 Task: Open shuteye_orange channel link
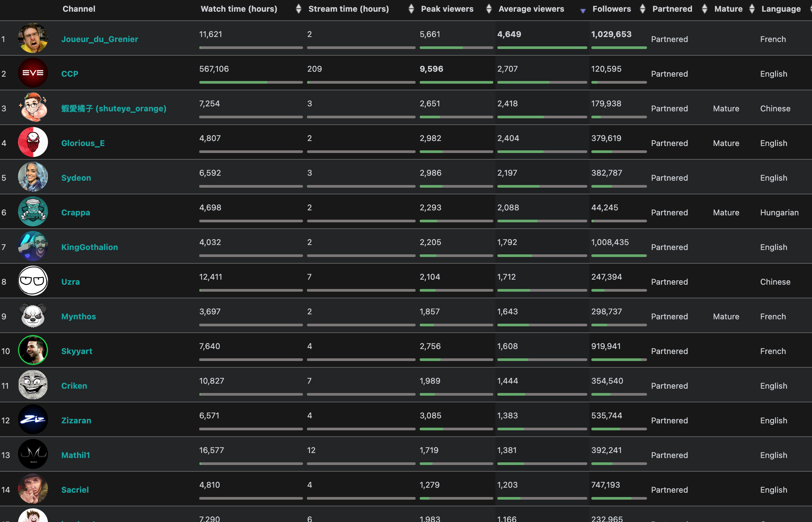114,108
